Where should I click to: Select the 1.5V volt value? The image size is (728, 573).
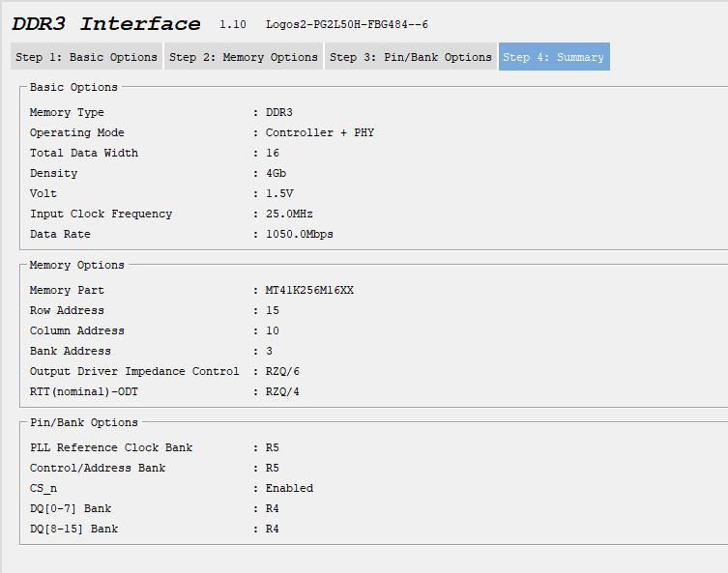point(279,193)
